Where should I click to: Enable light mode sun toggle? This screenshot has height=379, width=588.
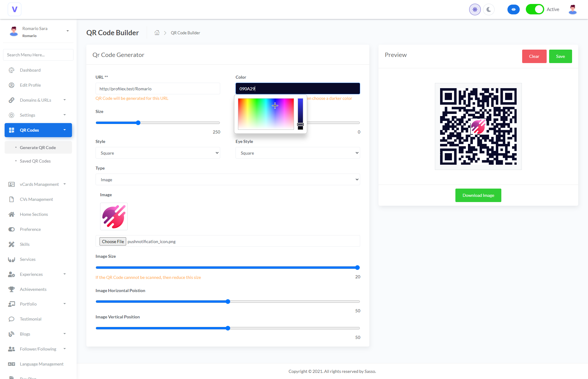tap(475, 9)
